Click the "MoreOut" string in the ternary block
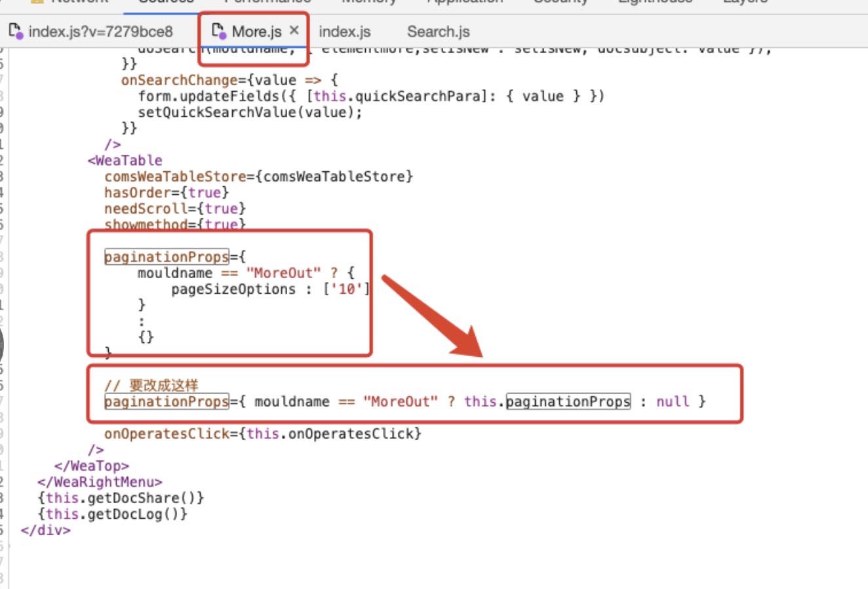The width and height of the screenshot is (868, 589). (x=283, y=273)
